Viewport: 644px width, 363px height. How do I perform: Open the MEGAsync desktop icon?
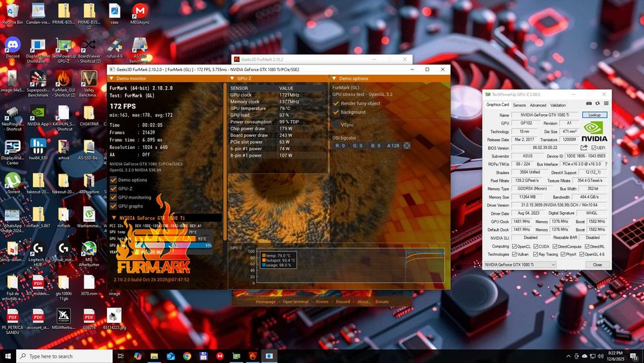(x=140, y=14)
